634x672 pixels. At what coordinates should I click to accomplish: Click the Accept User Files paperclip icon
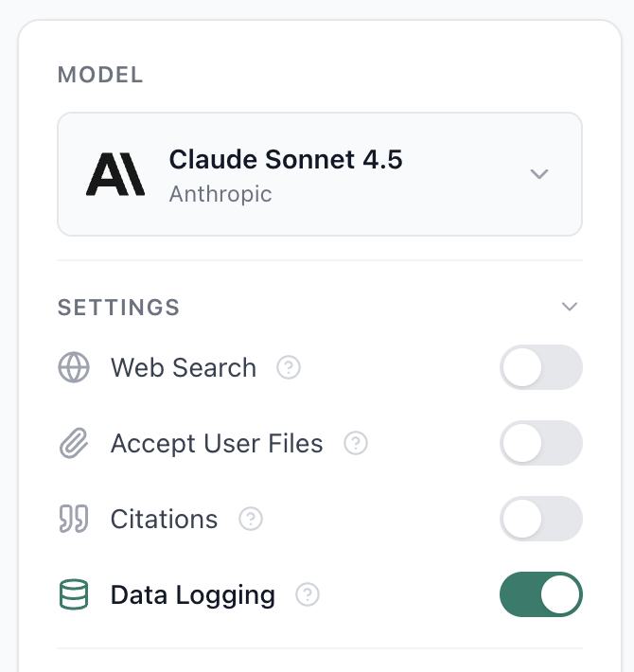click(74, 443)
